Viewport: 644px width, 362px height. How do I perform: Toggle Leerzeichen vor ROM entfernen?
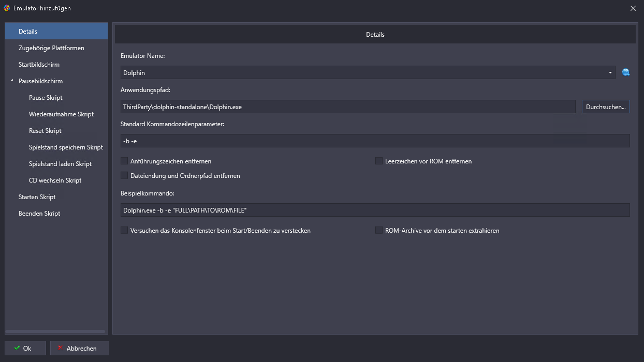pyautogui.click(x=379, y=161)
